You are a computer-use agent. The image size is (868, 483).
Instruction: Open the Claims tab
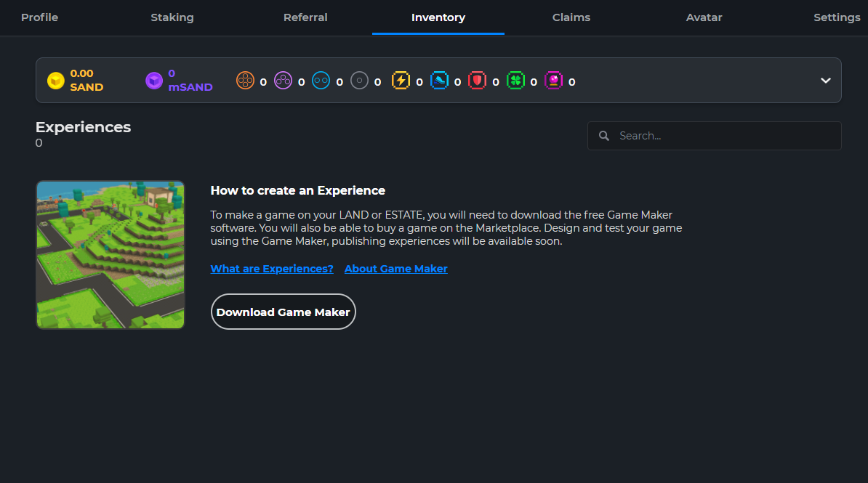pos(571,17)
